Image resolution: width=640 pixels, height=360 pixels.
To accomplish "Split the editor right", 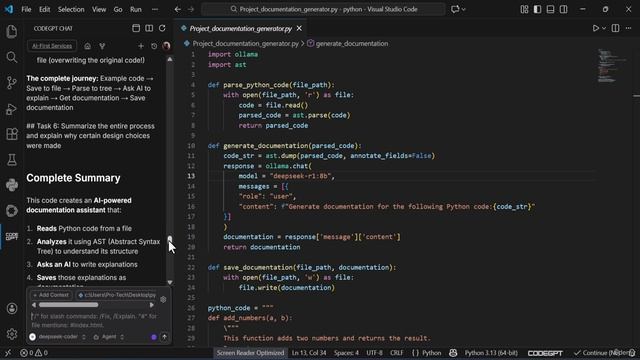I will point(615,28).
